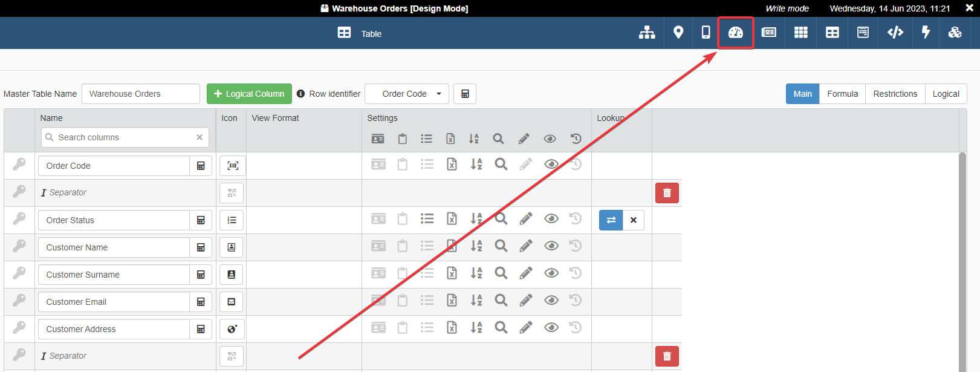Click the barcode icon for Order Code
The height and width of the screenshot is (372, 980).
(x=232, y=166)
